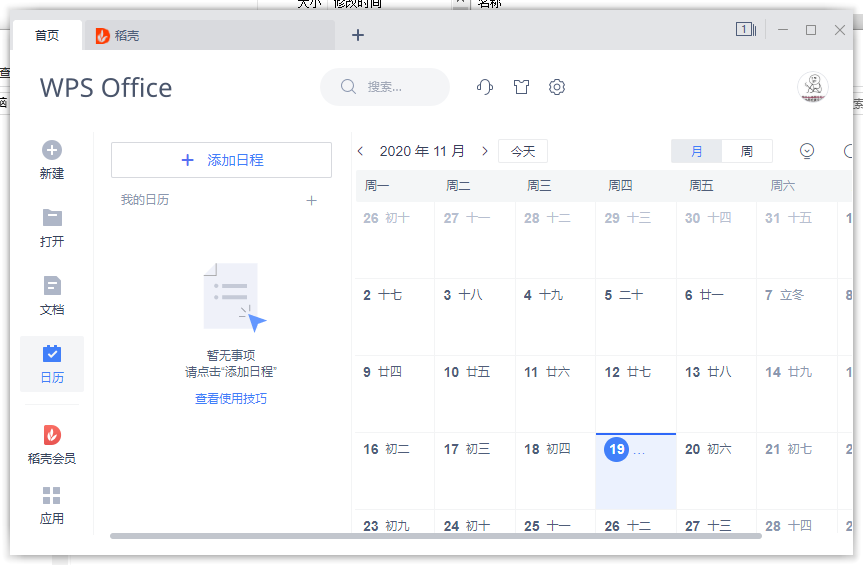The width and height of the screenshot is (863, 565).
Task: Select date 21 初七 in calendar
Action: point(796,471)
